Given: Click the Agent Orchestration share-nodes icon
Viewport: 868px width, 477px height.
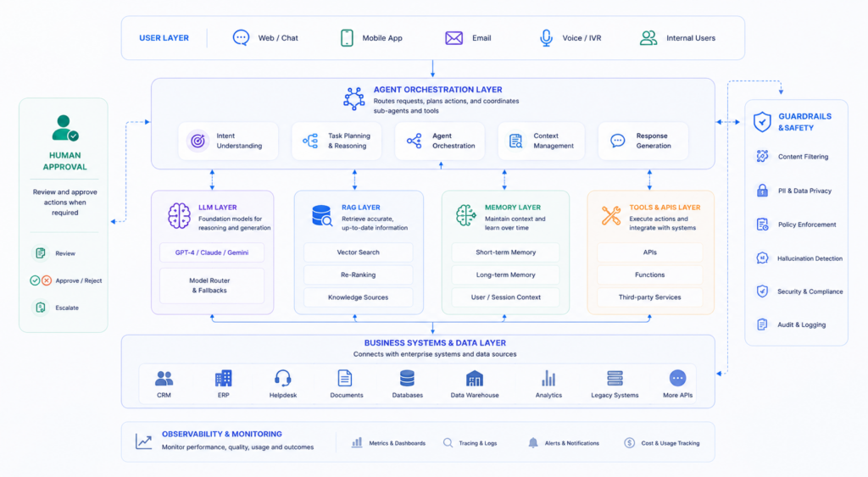Looking at the screenshot, I should click(x=414, y=141).
